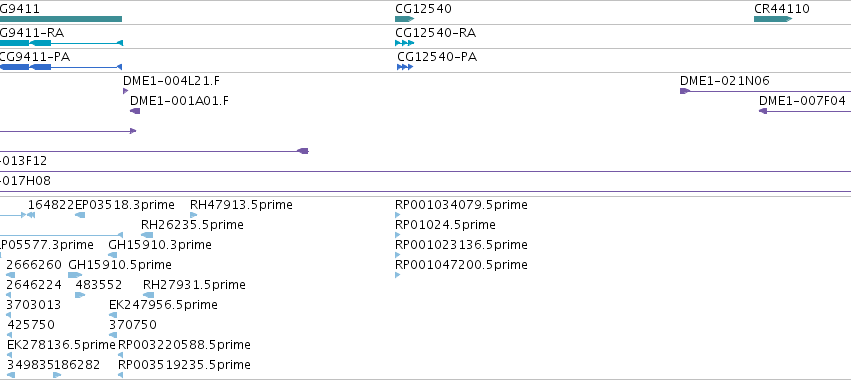The width and height of the screenshot is (851, 380).
Task: Click the RH27931.5prime EST glyph
Action: pyautogui.click(x=148, y=295)
